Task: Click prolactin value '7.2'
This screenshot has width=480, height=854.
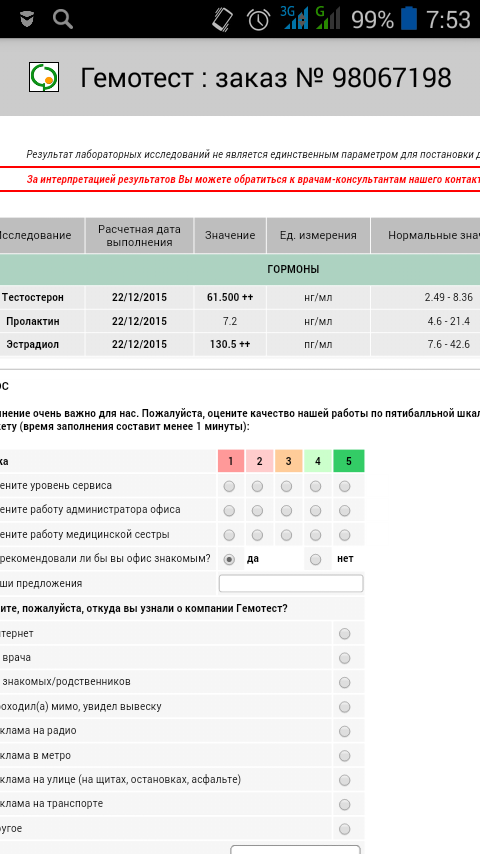Action: coord(230,321)
